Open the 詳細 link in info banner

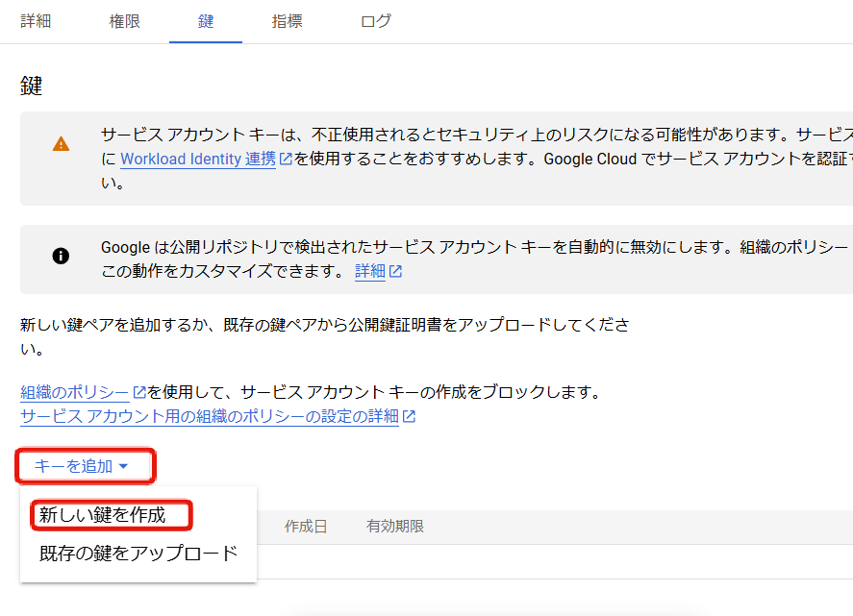[x=370, y=271]
